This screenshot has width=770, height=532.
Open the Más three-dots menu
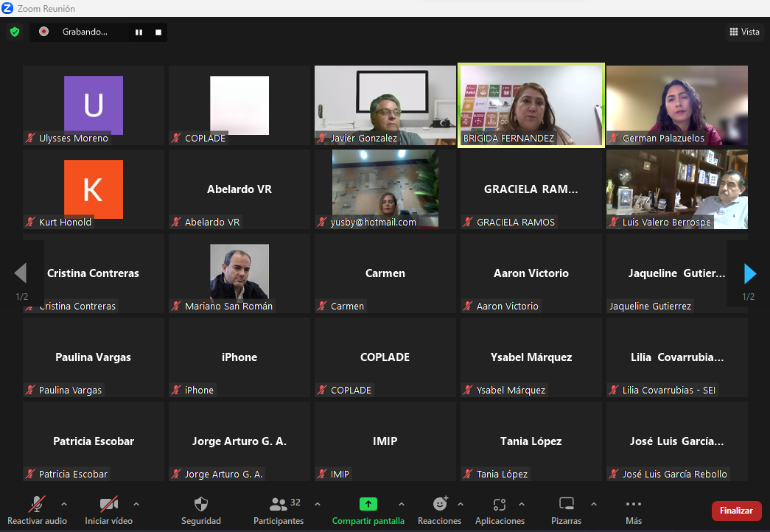pos(633,505)
